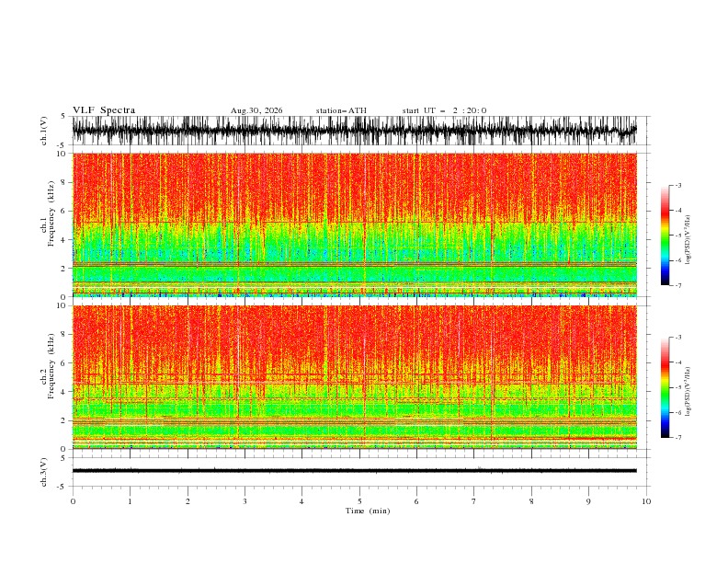
Task: Click the VLF Spectra title text
Action: [x=104, y=110]
